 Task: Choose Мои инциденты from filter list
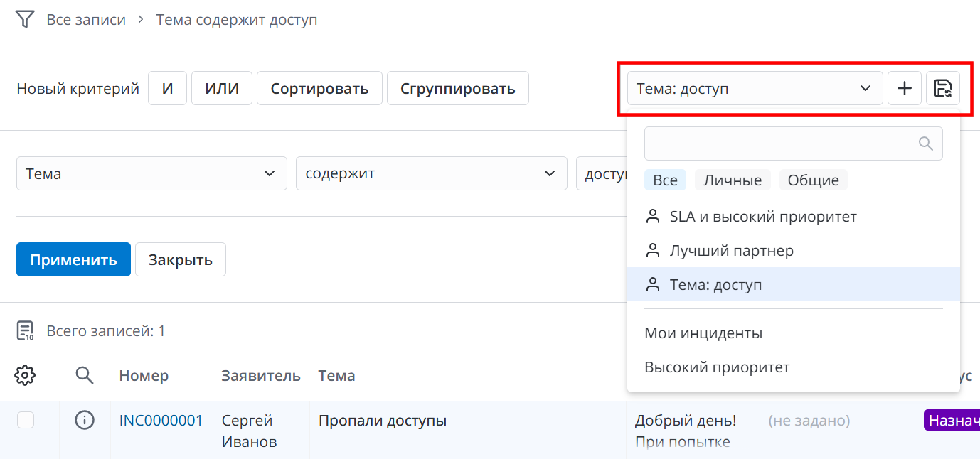click(703, 333)
